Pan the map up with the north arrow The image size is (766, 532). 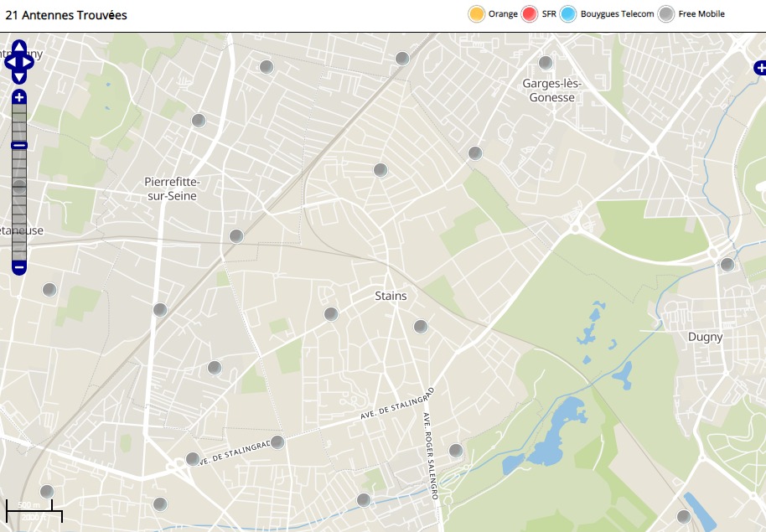pyautogui.click(x=19, y=45)
